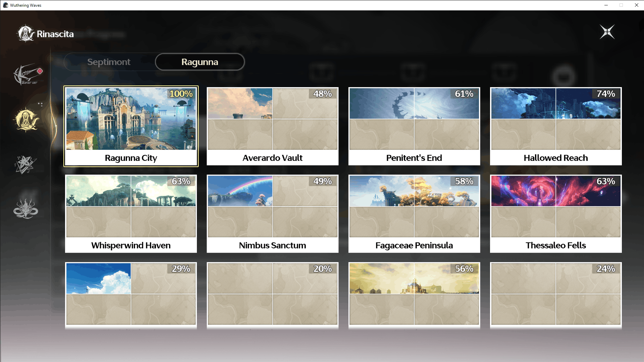Click the 48% progress badge on Averardo Vault
This screenshot has width=644, height=362.
tap(323, 94)
